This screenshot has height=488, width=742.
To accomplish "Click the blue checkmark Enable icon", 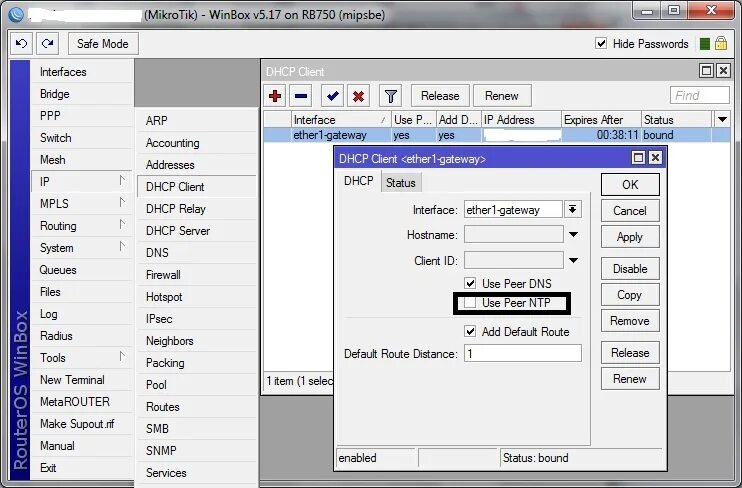I will point(332,96).
